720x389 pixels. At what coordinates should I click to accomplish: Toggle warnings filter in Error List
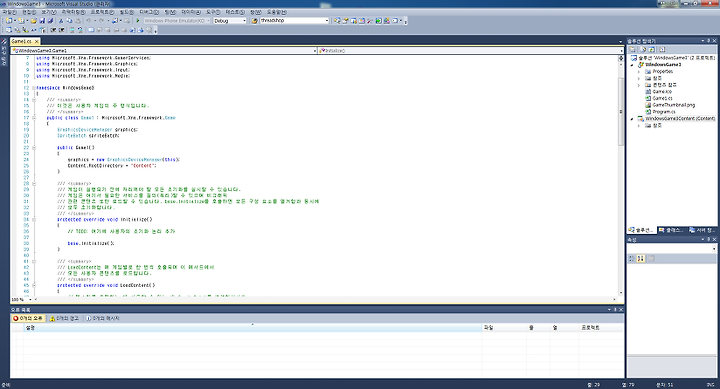tap(64, 318)
